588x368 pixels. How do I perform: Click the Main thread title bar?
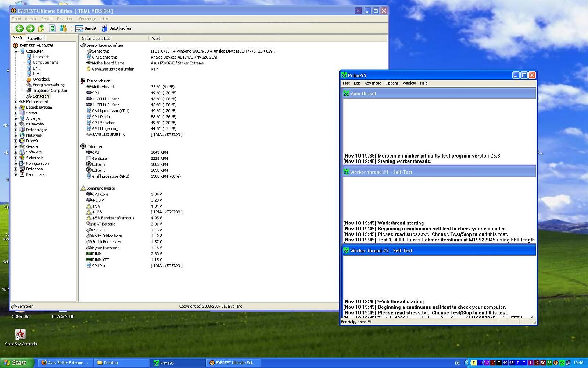[439, 93]
